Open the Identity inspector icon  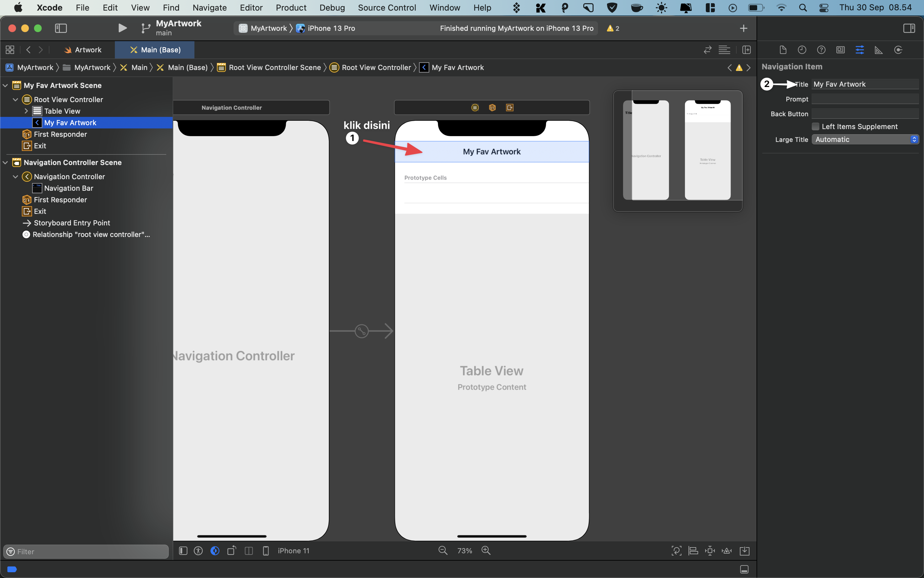tap(840, 50)
